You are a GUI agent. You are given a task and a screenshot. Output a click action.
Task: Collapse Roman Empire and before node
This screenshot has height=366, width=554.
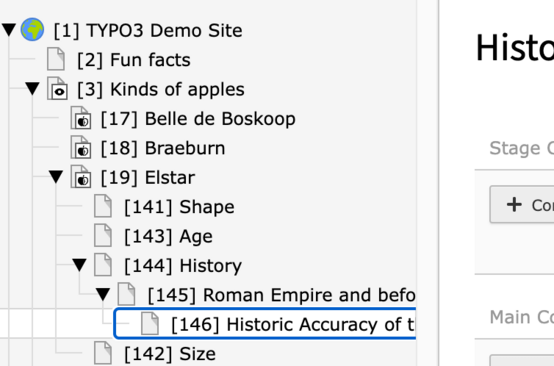click(x=103, y=294)
